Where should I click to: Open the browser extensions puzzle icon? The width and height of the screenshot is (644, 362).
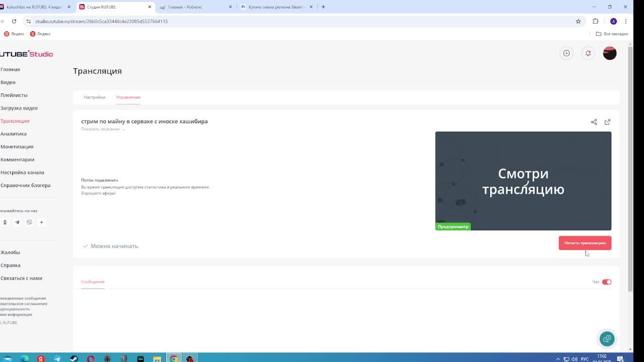tap(595, 21)
